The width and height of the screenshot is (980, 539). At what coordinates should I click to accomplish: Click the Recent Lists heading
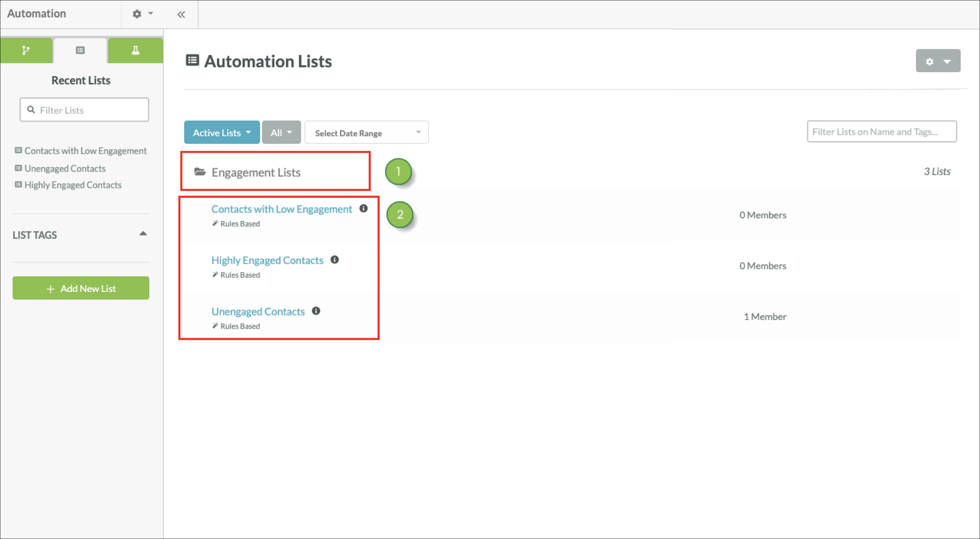81,80
